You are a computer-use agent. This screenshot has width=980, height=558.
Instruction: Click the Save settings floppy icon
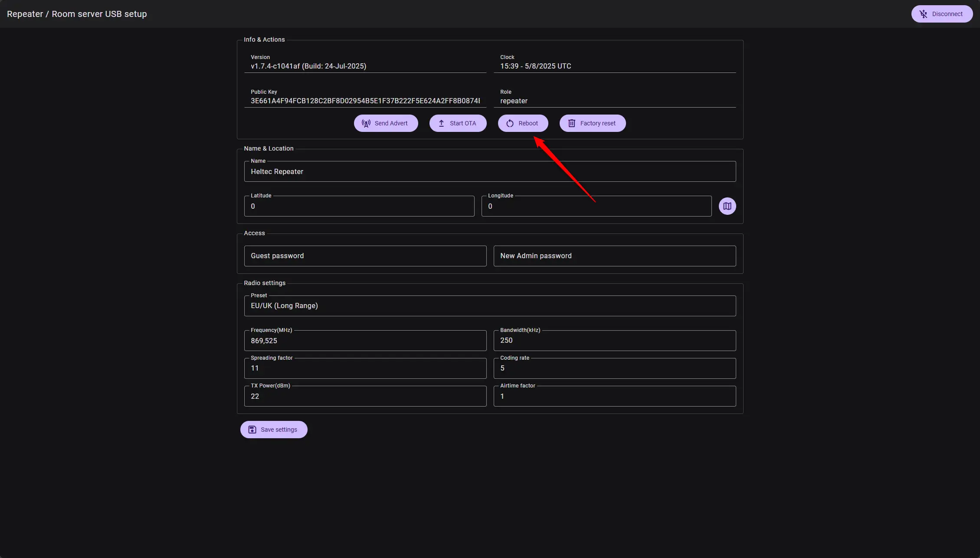(252, 430)
